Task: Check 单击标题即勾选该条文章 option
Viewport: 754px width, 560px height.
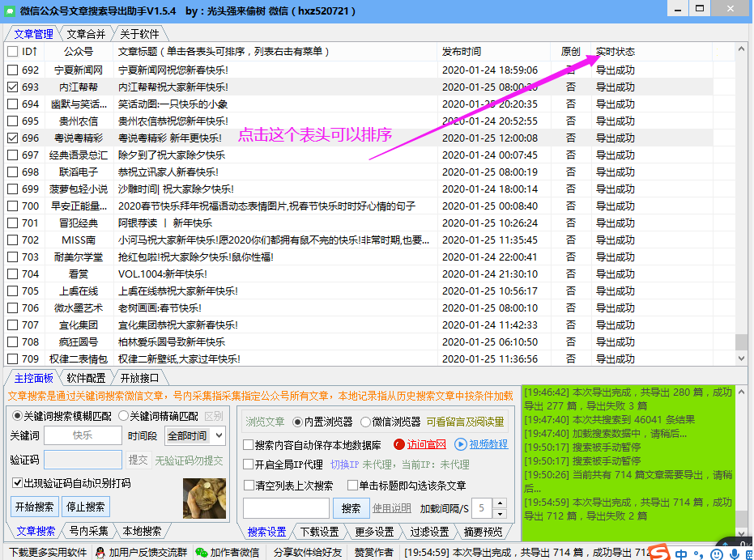Action: point(352,485)
